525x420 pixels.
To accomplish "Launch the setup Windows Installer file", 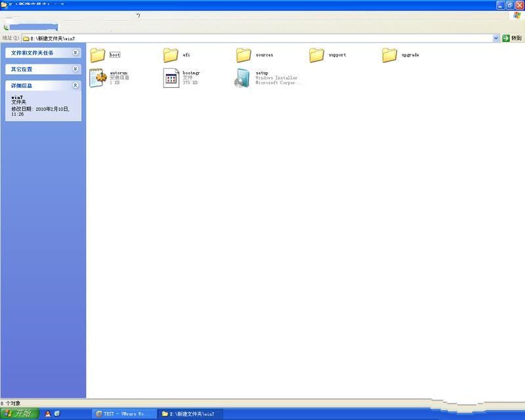I will point(241,77).
